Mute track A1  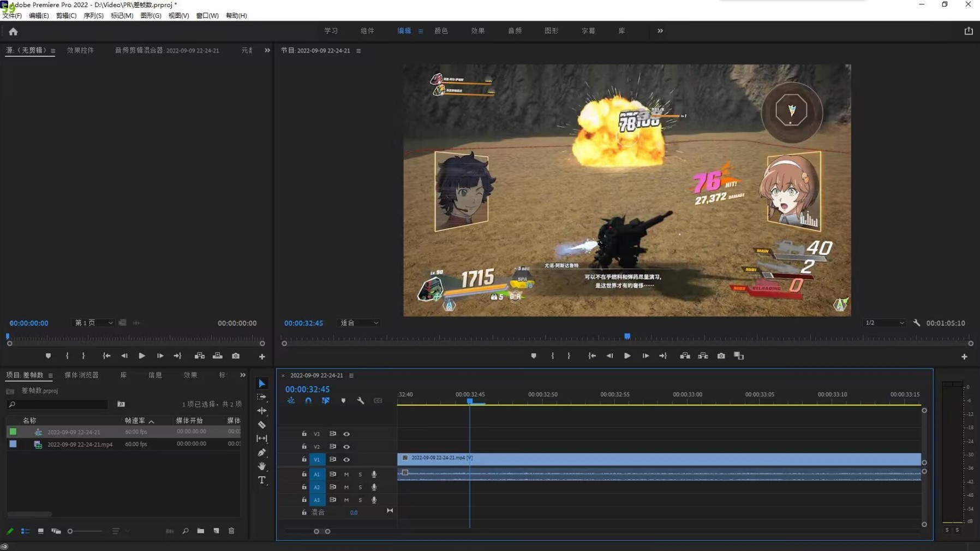pyautogui.click(x=346, y=474)
